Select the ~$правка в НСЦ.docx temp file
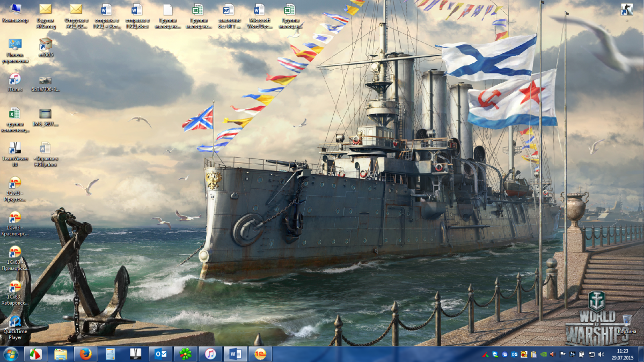The width and height of the screenshot is (644, 362). click(46, 154)
